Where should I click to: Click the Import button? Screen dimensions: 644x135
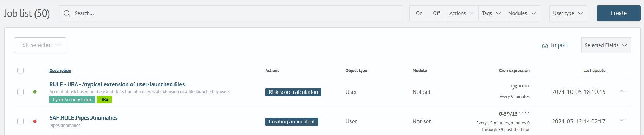coord(555,45)
